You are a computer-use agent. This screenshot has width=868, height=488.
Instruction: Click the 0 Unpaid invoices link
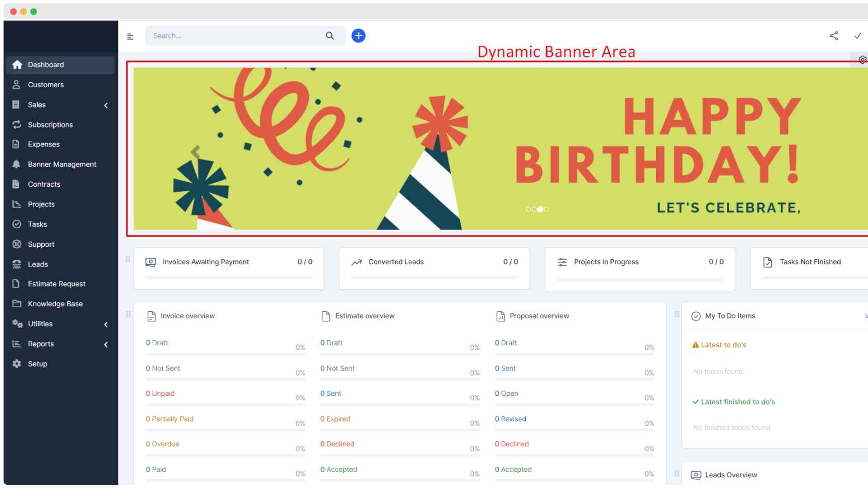[160, 393]
